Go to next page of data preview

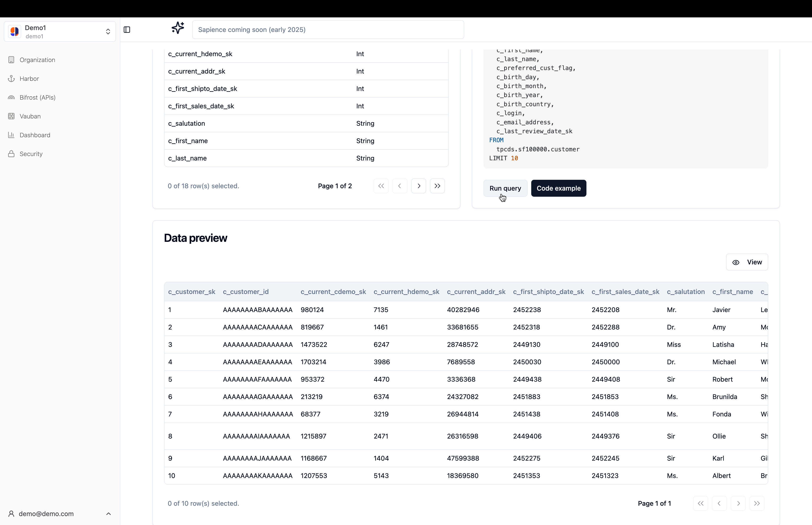pos(738,503)
